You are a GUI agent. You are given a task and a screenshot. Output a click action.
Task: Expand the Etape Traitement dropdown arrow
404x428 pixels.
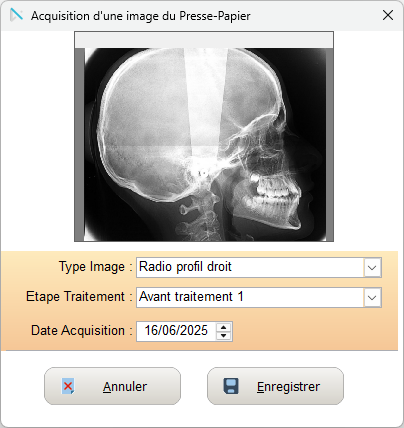tap(372, 297)
